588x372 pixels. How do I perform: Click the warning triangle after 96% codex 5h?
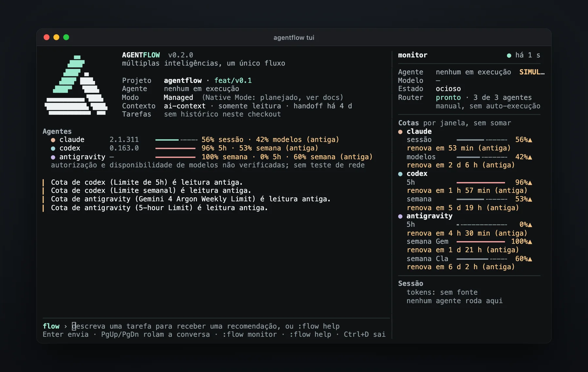530,183
